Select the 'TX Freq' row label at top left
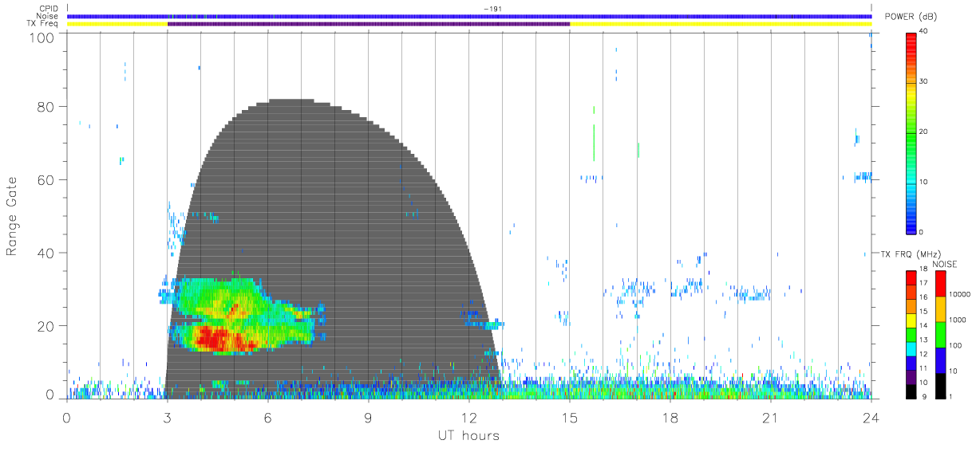The width and height of the screenshot is (980, 452). tap(44, 24)
